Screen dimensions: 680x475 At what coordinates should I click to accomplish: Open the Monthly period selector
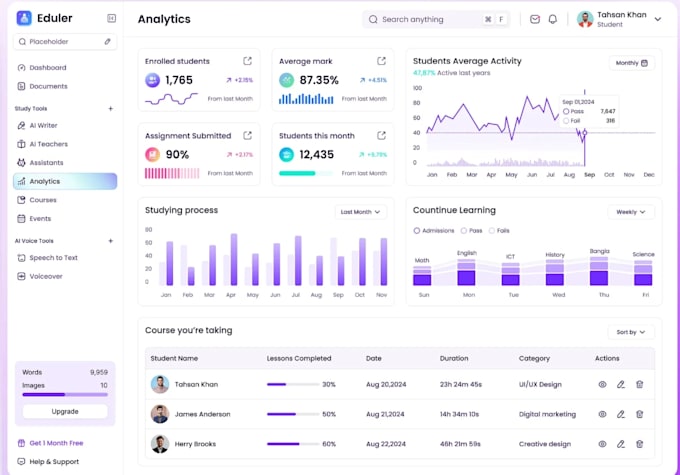click(631, 63)
